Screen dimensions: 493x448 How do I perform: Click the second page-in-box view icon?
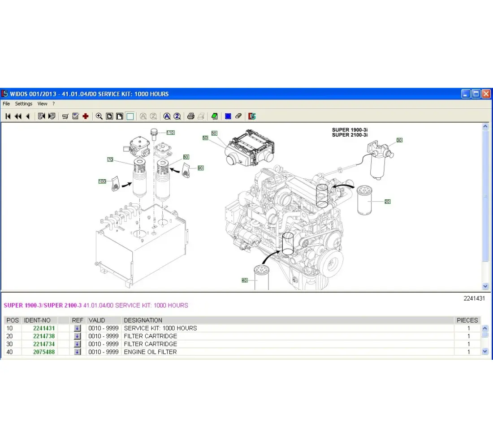pyautogui.click(x=120, y=116)
